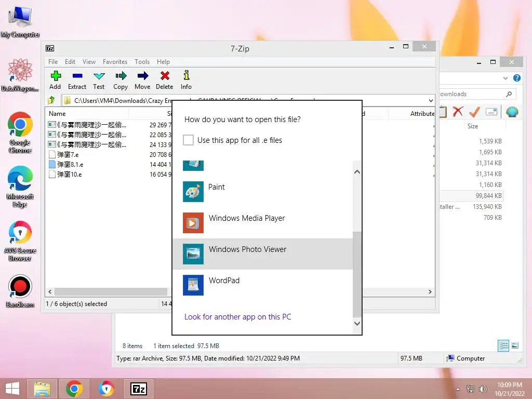The height and width of the screenshot is (399, 532).
Task: Click the network tray icon
Action: 471,389
